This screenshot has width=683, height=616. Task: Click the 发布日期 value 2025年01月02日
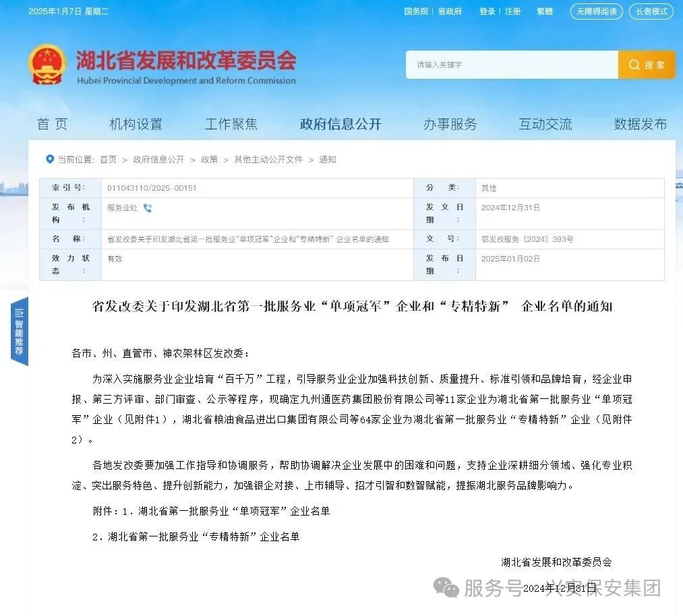coord(510,259)
